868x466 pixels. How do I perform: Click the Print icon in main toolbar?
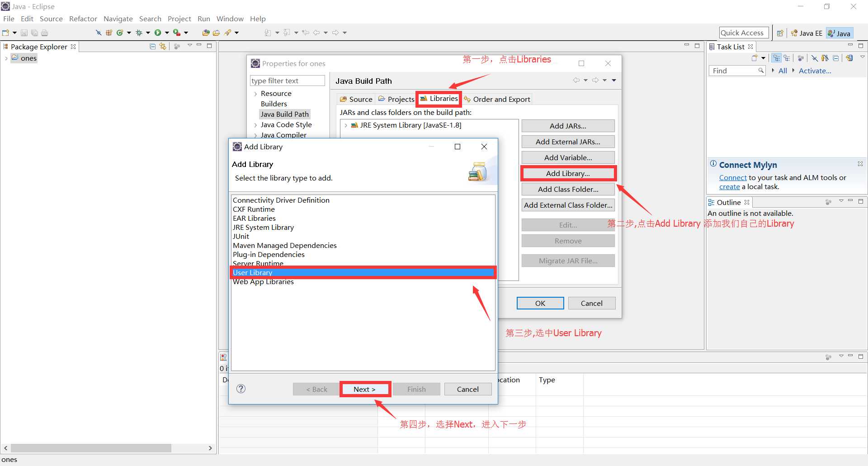(44, 33)
